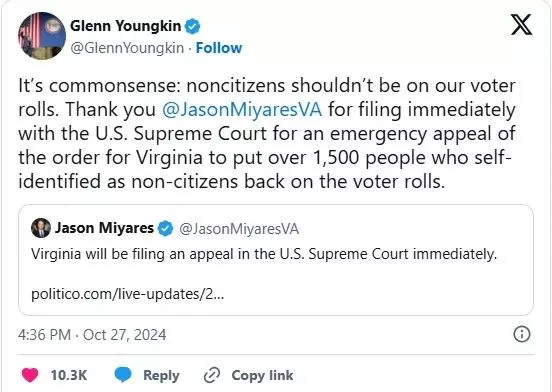The height and width of the screenshot is (392, 552).
Task: Open the quoted tweet about Supreme Court appeal
Action: coord(276,260)
